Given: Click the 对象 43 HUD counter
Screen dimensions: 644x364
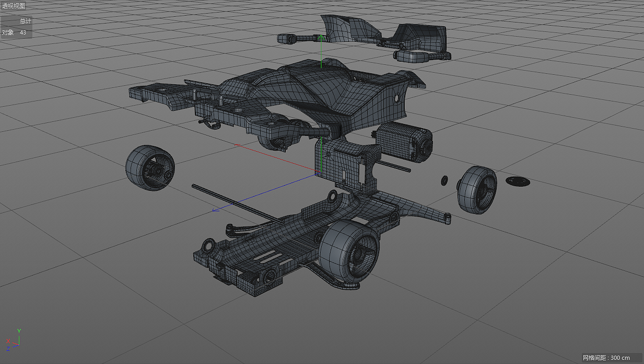Looking at the screenshot, I should point(14,32).
